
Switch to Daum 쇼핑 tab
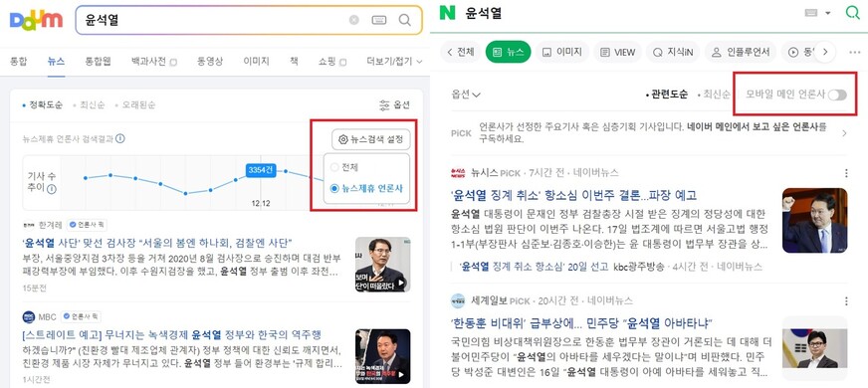pyautogui.click(x=332, y=62)
